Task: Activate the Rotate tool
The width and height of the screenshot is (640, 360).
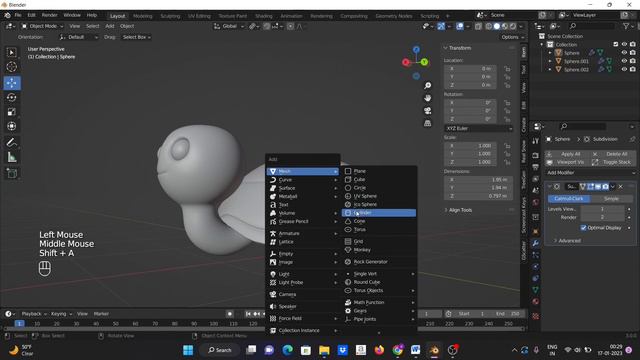Action: tap(12, 97)
